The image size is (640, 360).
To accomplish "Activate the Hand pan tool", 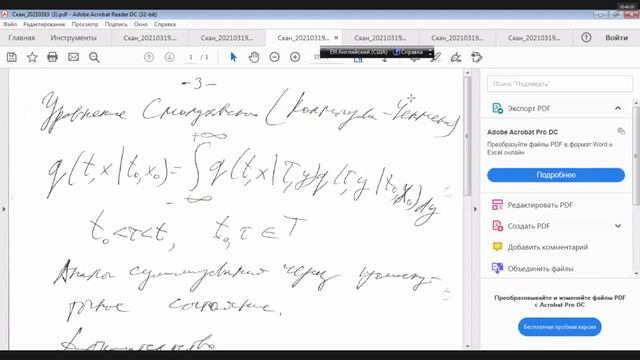I will (x=254, y=57).
